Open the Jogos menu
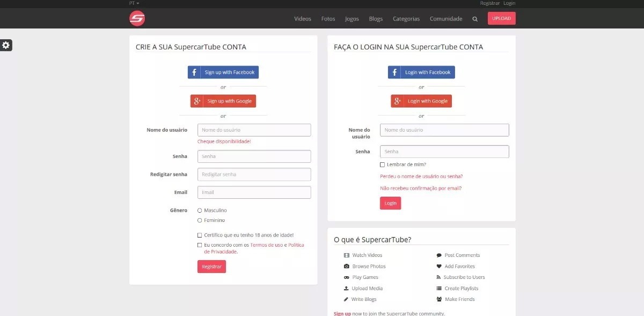The width and height of the screenshot is (644, 316). click(x=352, y=19)
